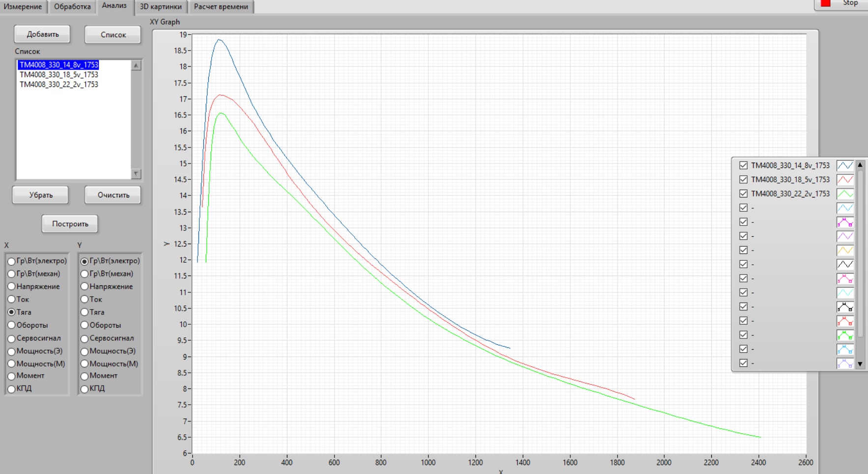Click the red line style icon for TM4008_330_18_5v_1753
Image resolution: width=868 pixels, height=474 pixels.
(844, 180)
